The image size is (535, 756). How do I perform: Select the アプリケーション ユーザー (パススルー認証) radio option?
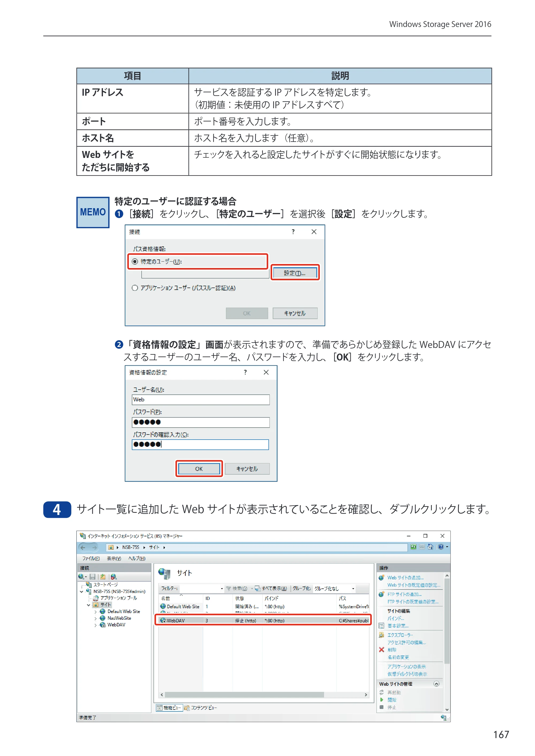pyautogui.click(x=135, y=288)
